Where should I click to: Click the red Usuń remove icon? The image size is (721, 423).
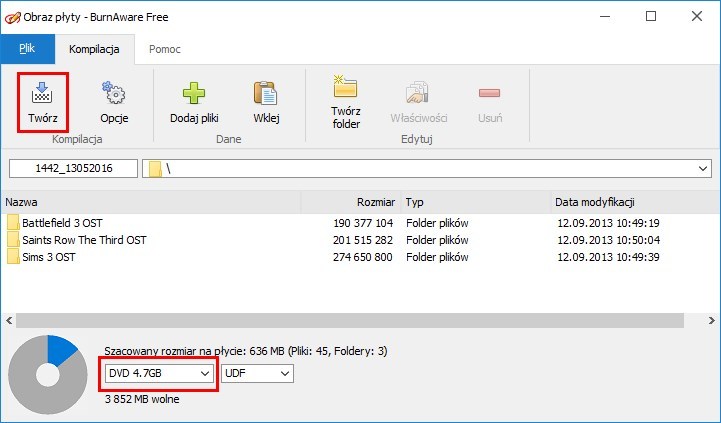489,93
